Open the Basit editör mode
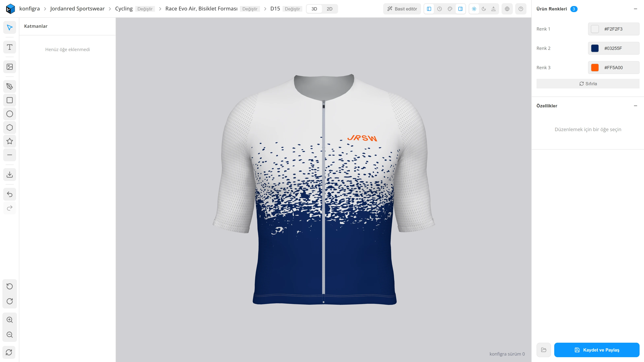Image resolution: width=644 pixels, height=362 pixels. [x=402, y=9]
